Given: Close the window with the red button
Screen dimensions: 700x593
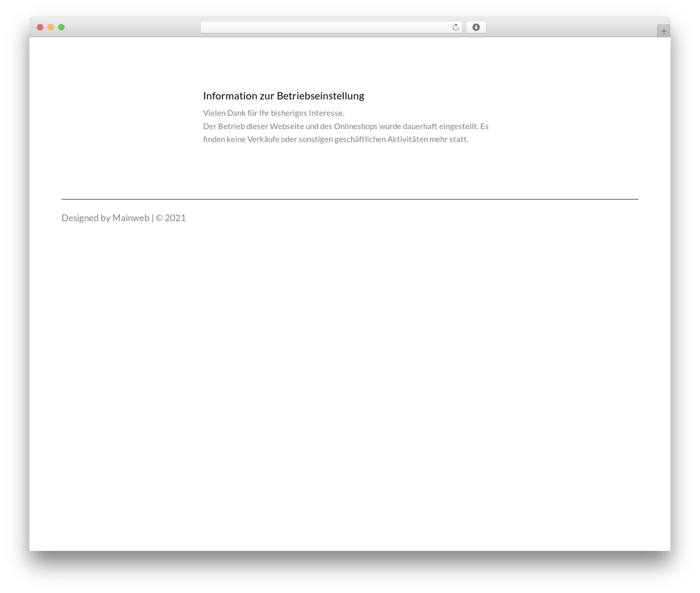Looking at the screenshot, I should tap(40, 27).
